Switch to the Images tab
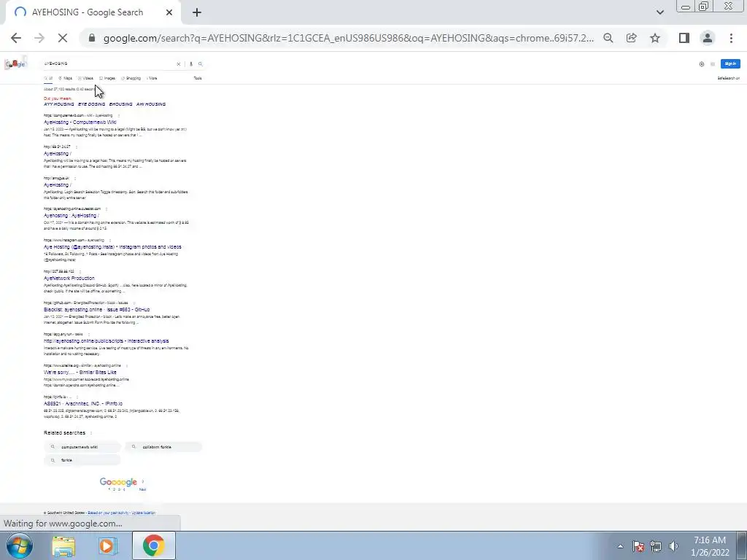Image resolution: width=747 pixels, height=560 pixels. [x=107, y=78]
